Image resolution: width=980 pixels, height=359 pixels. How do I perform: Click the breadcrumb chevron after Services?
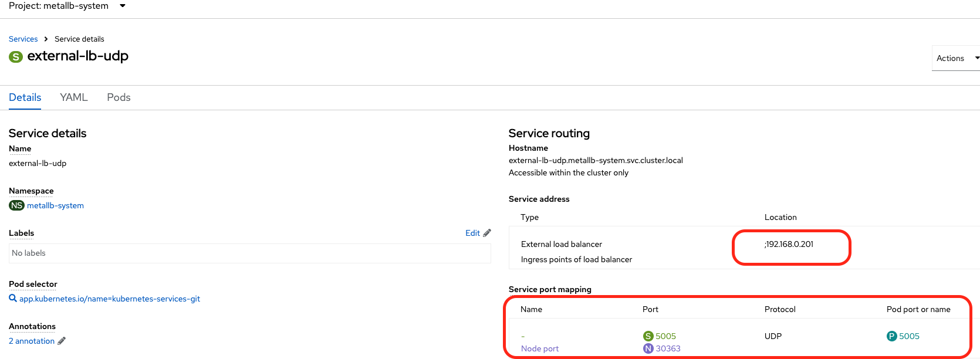(x=46, y=39)
